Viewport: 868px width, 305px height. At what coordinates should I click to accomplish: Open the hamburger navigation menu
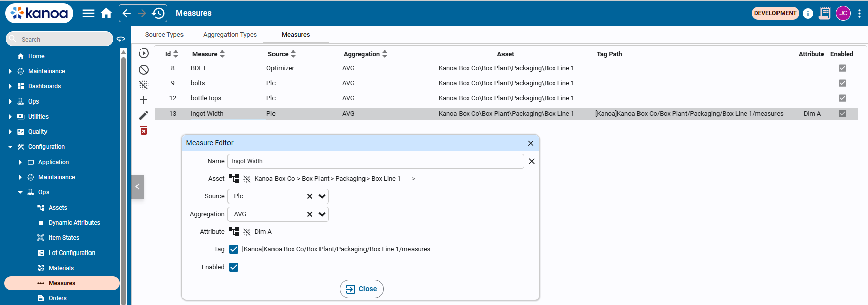(88, 13)
